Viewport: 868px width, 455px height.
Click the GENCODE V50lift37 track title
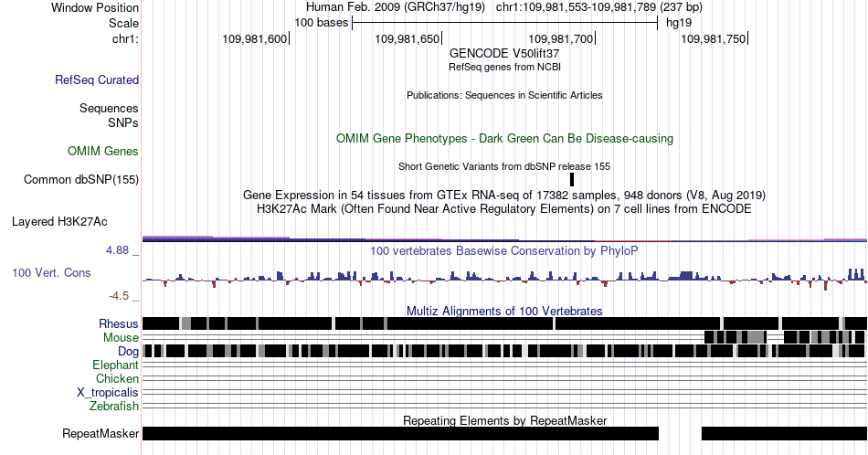504,54
